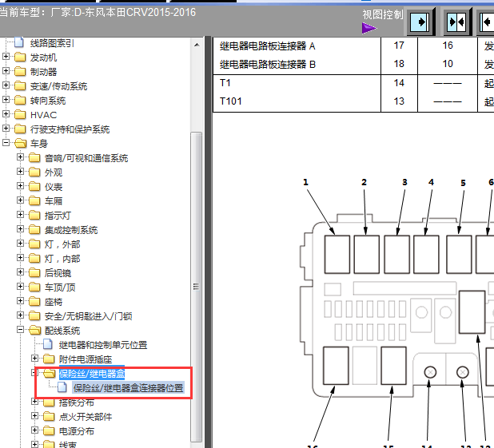This screenshot has width=494, height=448.
Task: Click the relay box labeled 2 in diagram
Action: (366, 255)
